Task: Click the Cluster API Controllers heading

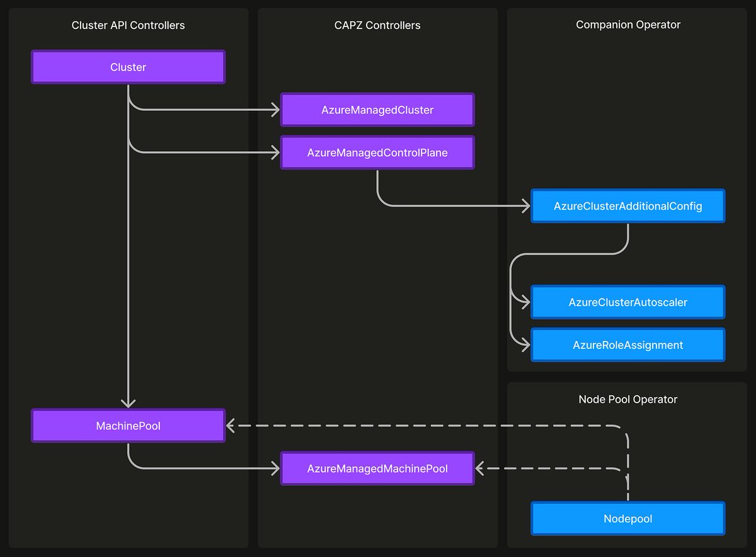Action: (x=128, y=25)
